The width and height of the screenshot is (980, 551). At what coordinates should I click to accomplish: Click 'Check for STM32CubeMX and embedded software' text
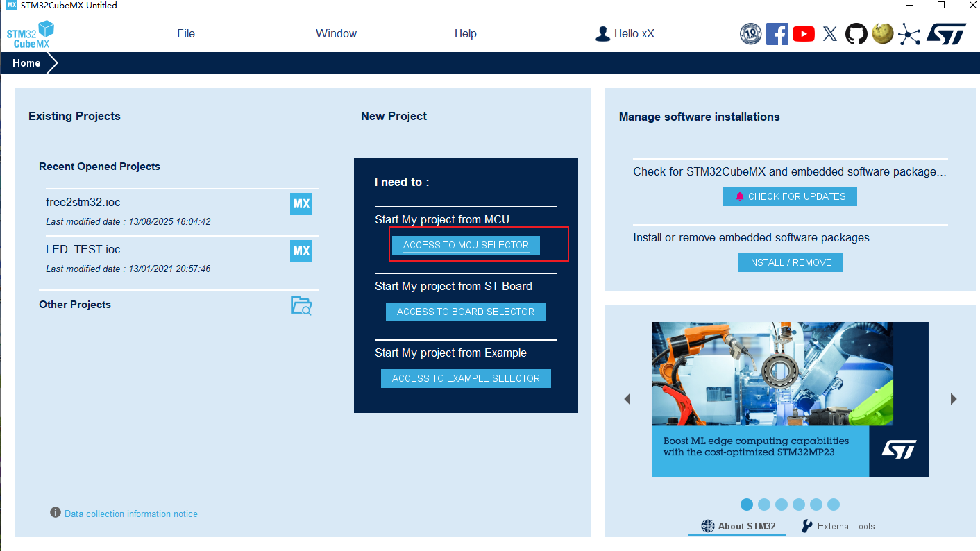pyautogui.click(x=790, y=171)
